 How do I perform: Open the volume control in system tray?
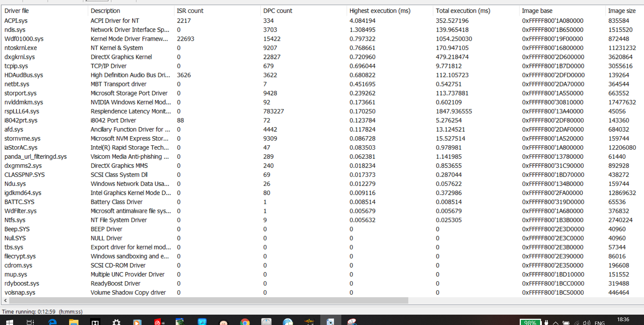[x=586, y=323]
